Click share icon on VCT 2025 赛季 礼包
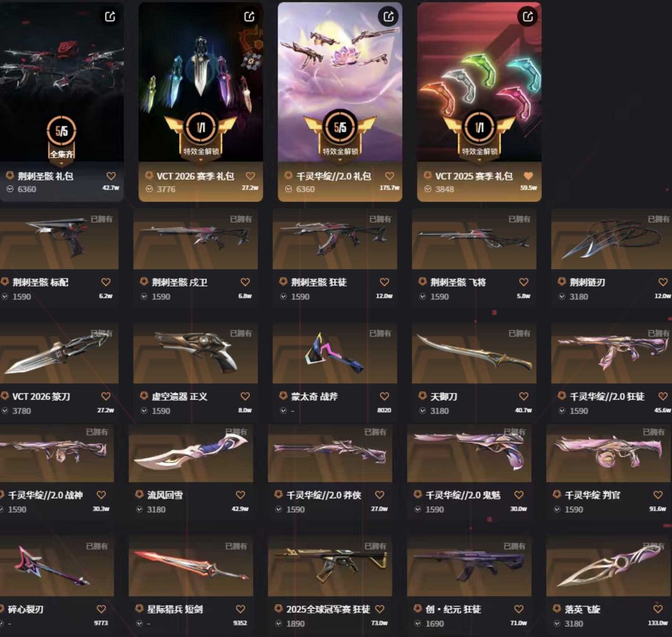The height and width of the screenshot is (637, 672). [x=528, y=17]
